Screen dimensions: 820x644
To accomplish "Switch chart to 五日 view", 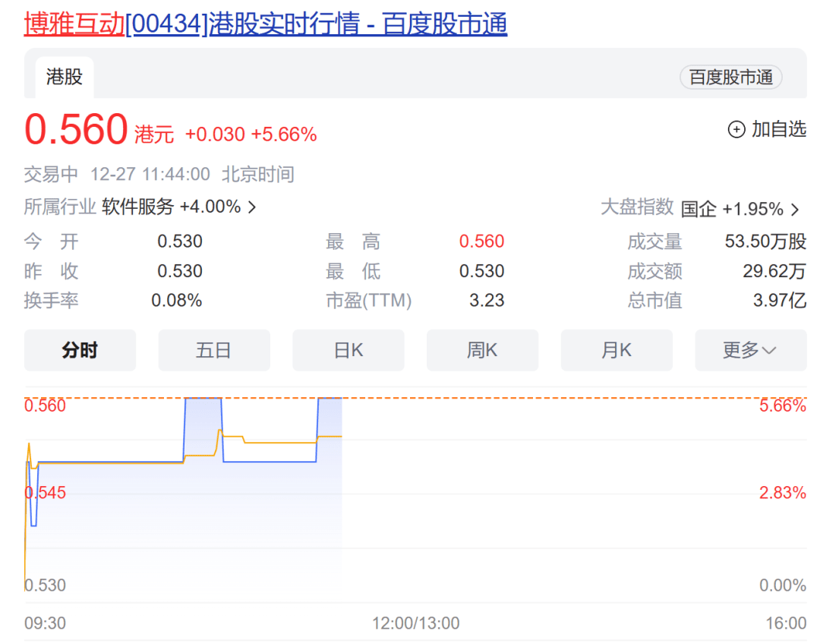I will 214,350.
